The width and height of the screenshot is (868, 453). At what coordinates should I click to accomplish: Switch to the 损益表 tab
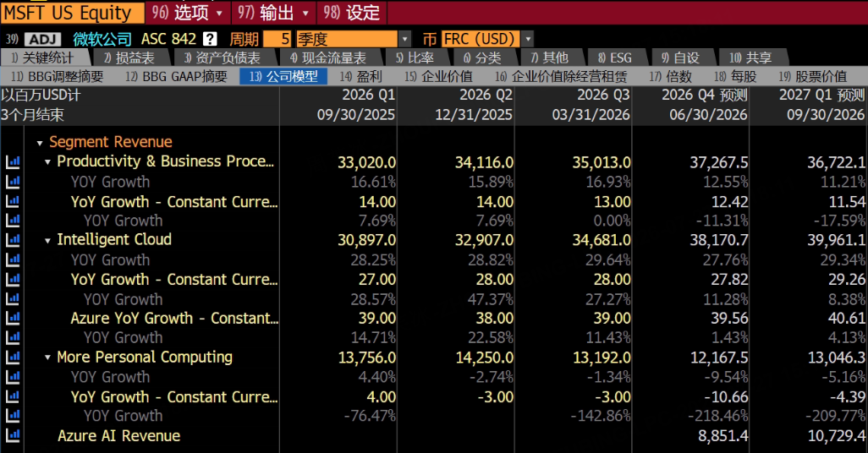[129, 57]
